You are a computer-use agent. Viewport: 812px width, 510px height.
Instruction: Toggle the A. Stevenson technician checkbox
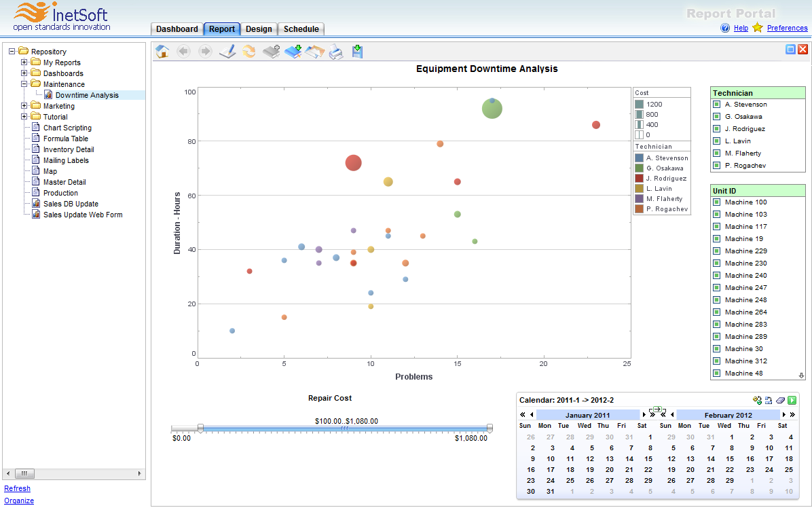tap(716, 105)
